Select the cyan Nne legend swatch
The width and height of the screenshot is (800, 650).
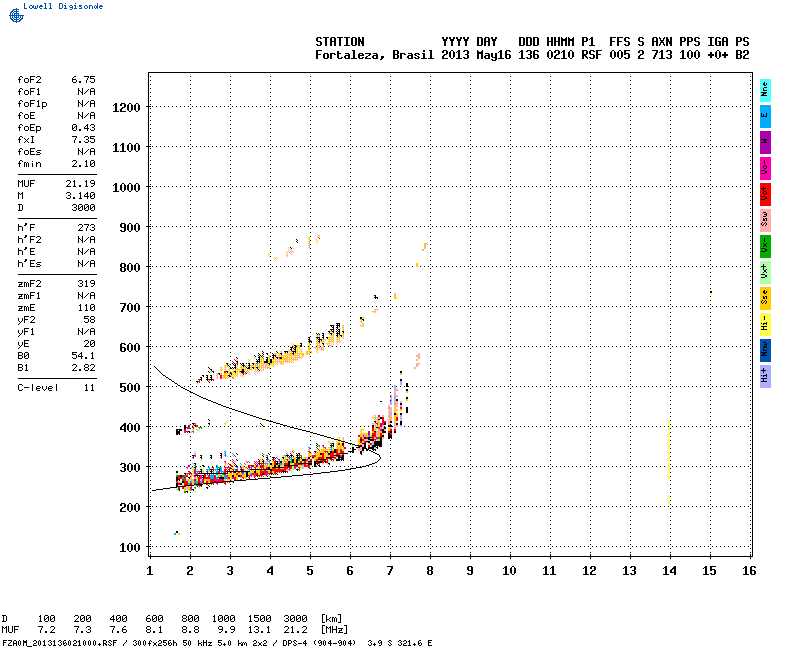click(765, 90)
